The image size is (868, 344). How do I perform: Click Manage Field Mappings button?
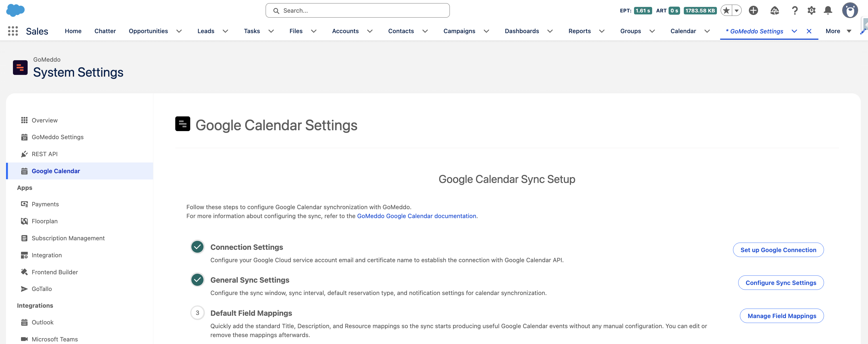tap(782, 316)
